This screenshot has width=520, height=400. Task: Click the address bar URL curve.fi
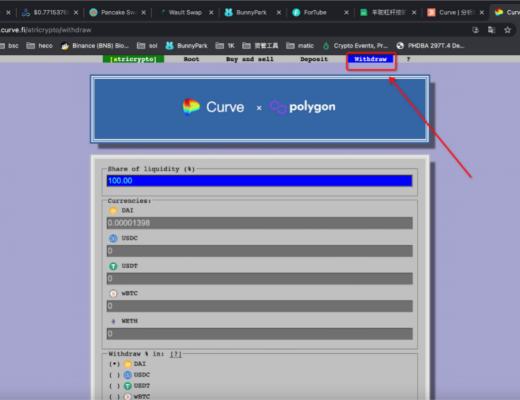point(46,30)
